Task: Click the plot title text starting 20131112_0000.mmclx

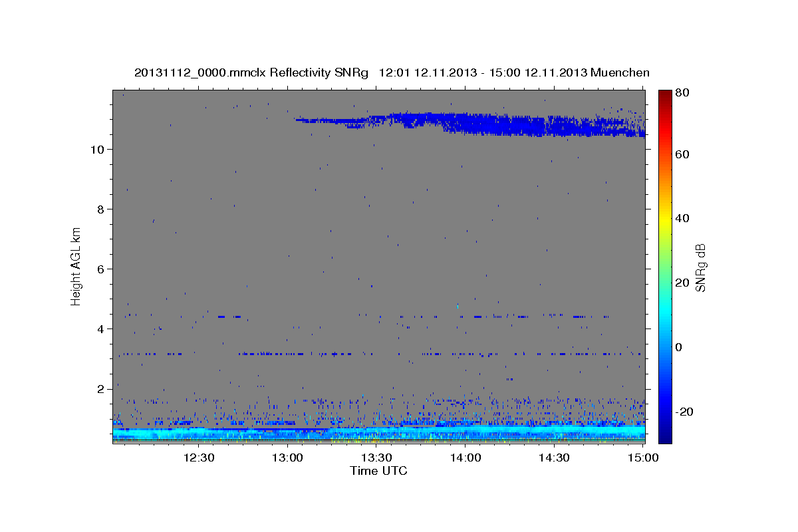Action: coord(392,72)
